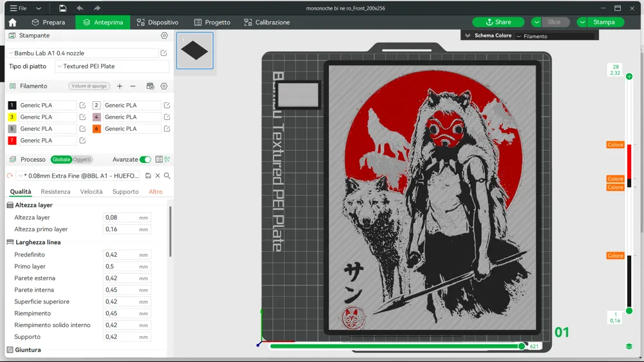
Task: Click the Volumi di spurgo button
Action: click(89, 86)
